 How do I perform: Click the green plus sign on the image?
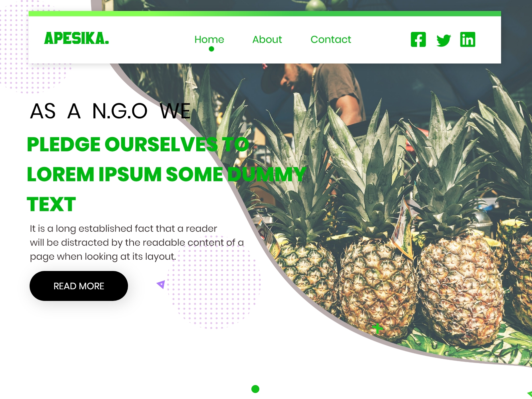pyautogui.click(x=377, y=328)
